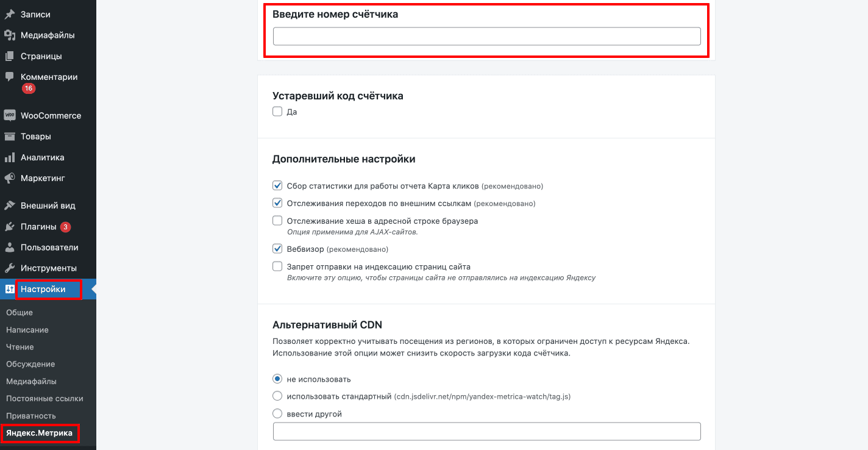868x450 pixels.
Task: Open the Постоянные ссылки settings page
Action: (44, 399)
